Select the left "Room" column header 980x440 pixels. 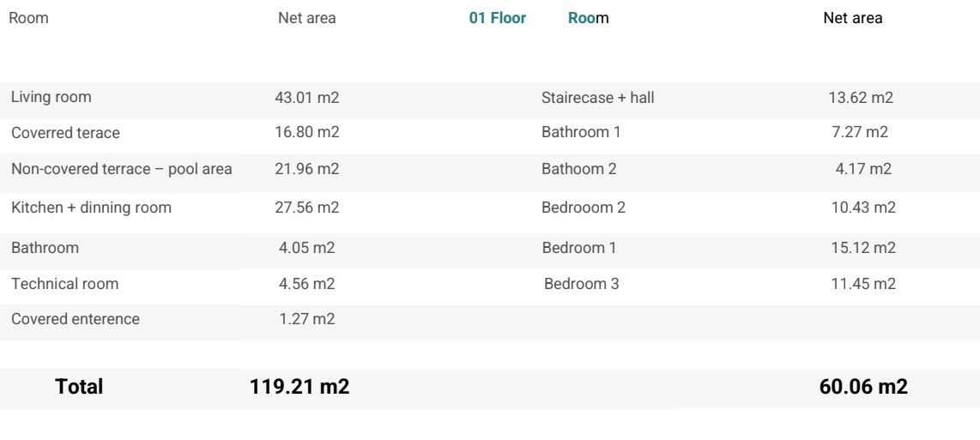pyautogui.click(x=28, y=18)
